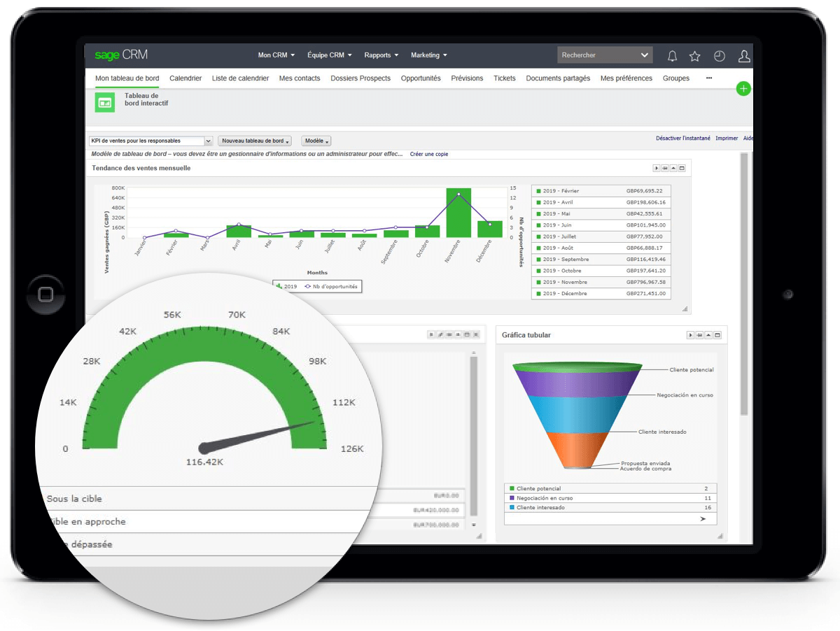
Task: Click the 116.42K gauge value
Action: pyautogui.click(x=204, y=462)
